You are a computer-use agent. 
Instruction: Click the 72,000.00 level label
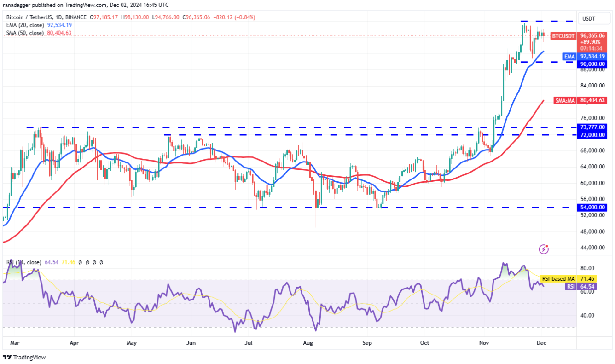coord(592,135)
